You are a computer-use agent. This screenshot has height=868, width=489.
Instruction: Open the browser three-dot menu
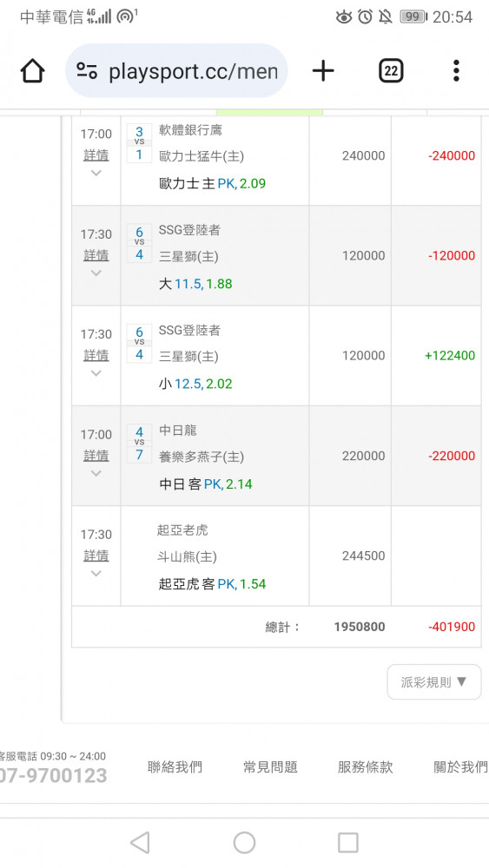pos(456,71)
